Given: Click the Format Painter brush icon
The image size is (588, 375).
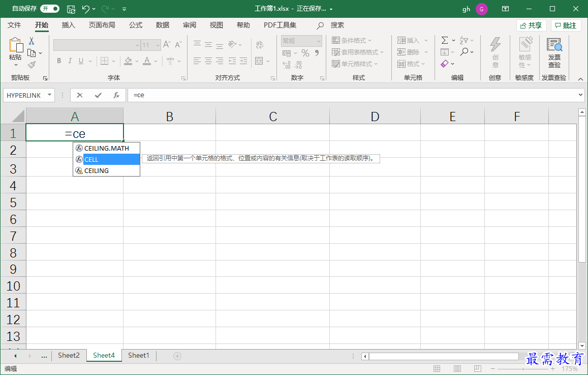Looking at the screenshot, I should coord(32,65).
